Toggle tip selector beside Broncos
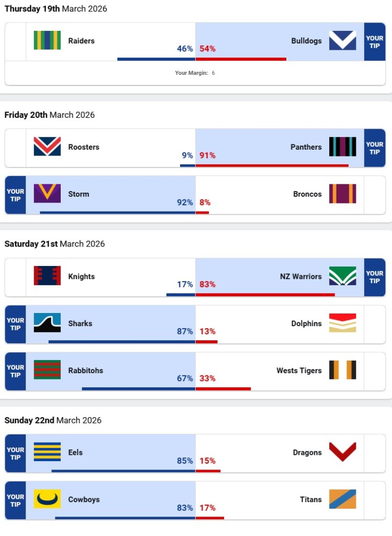Image resolution: width=392 pixels, height=536 pixels. pyautogui.click(x=374, y=195)
